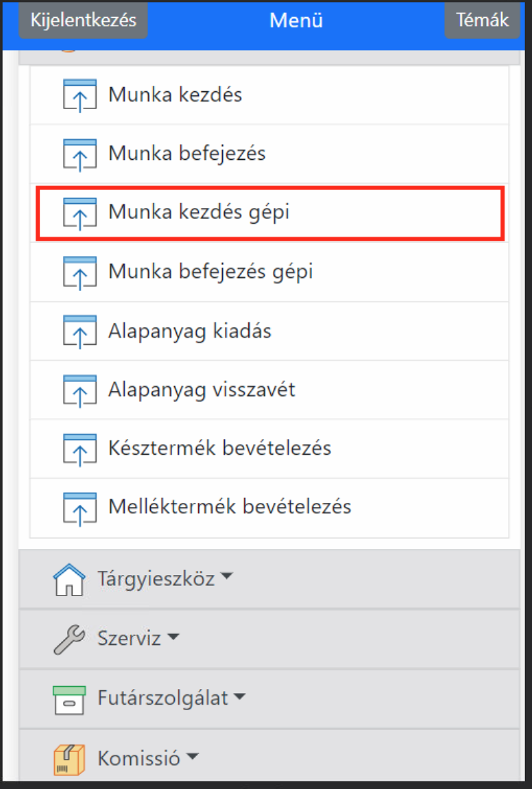The width and height of the screenshot is (532, 789).
Task: Open the Melléktermék bevételezés entry
Action: click(x=230, y=507)
